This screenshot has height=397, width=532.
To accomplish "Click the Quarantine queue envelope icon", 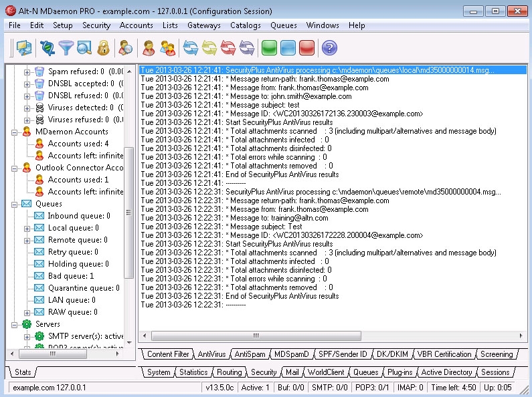I will point(39,288).
